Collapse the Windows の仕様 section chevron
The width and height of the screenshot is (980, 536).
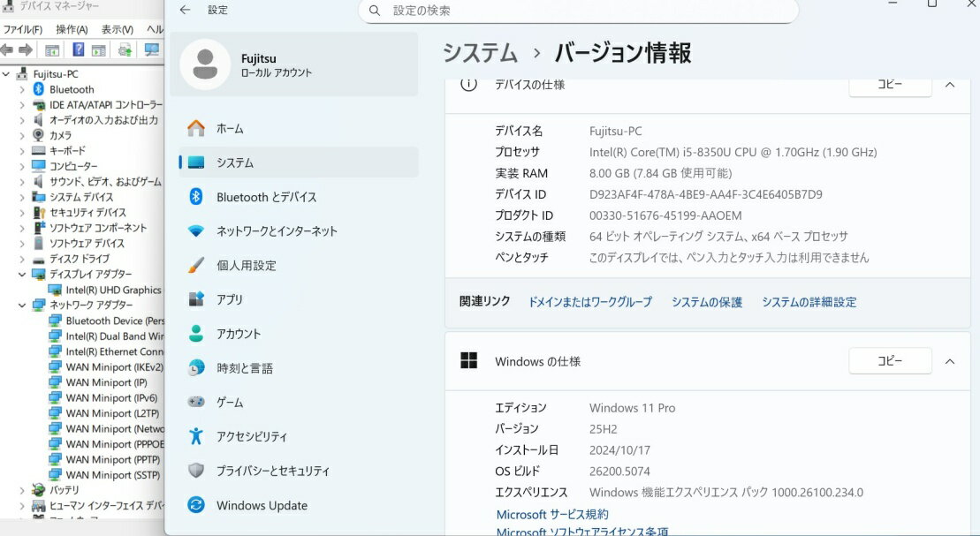pos(950,361)
